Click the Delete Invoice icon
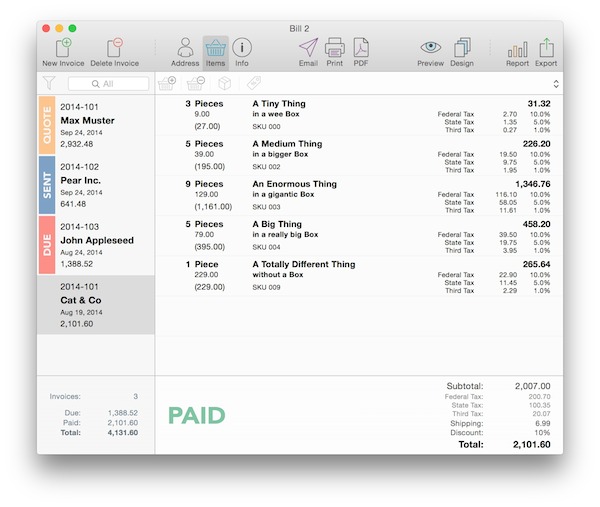Screen dimensions: 600x507 (x=114, y=47)
